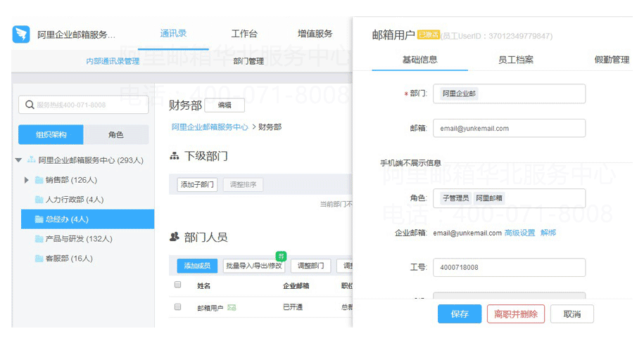The image size is (644, 343).
Task: Select the 角色 toggle tab
Action: (116, 134)
